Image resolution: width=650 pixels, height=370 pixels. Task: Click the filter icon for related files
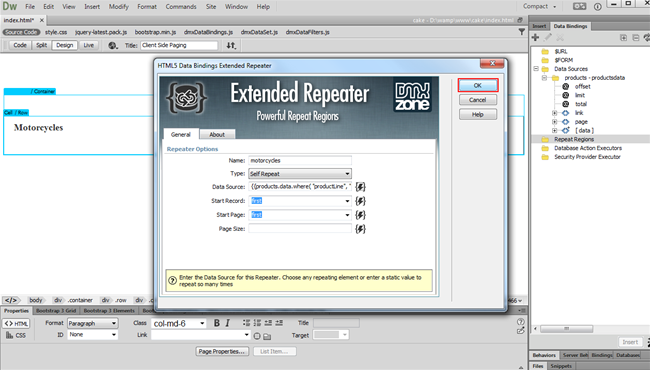point(521,32)
